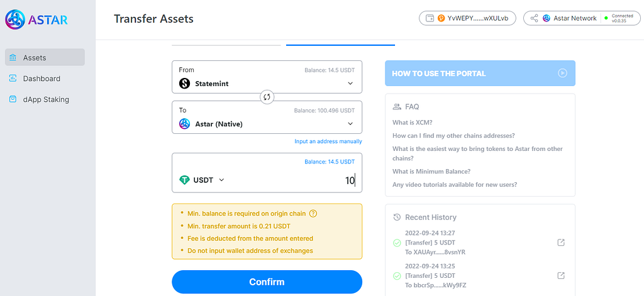Click the USDT Tether token icon

point(185,180)
